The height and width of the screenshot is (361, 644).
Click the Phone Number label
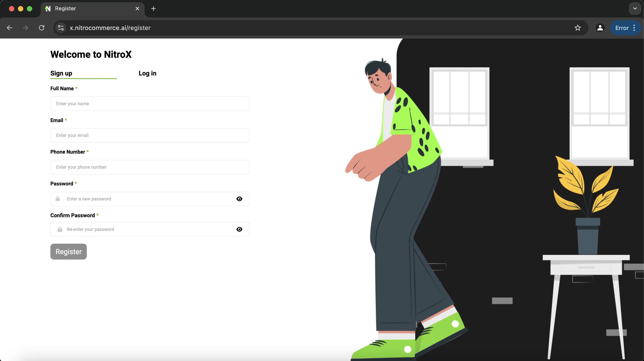coord(68,152)
